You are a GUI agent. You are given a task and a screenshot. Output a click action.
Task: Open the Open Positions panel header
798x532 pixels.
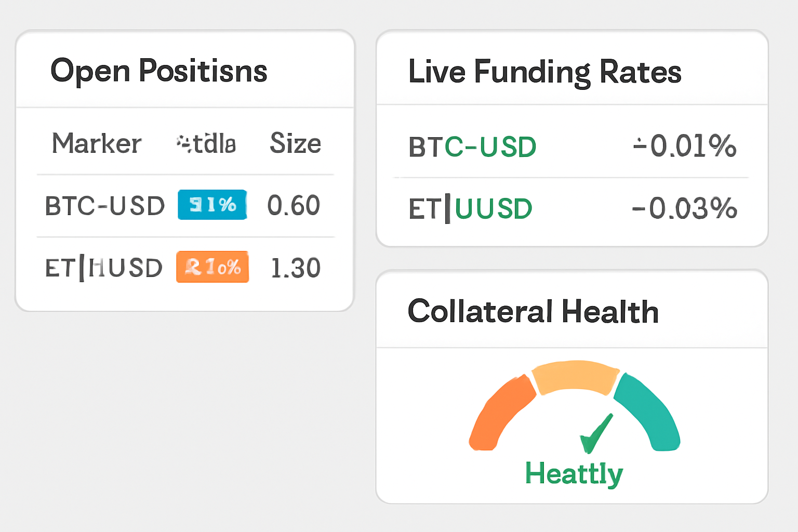click(158, 71)
